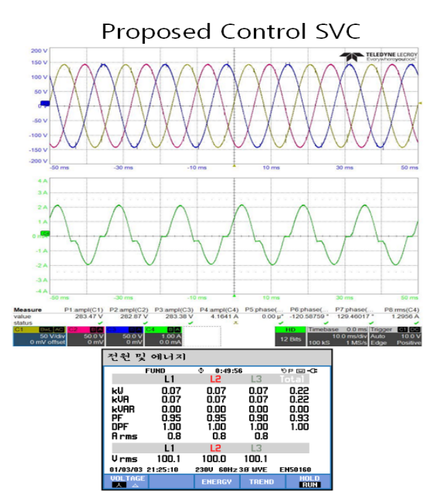Open the Timebase settings box
435x504 pixels.
coord(338,336)
